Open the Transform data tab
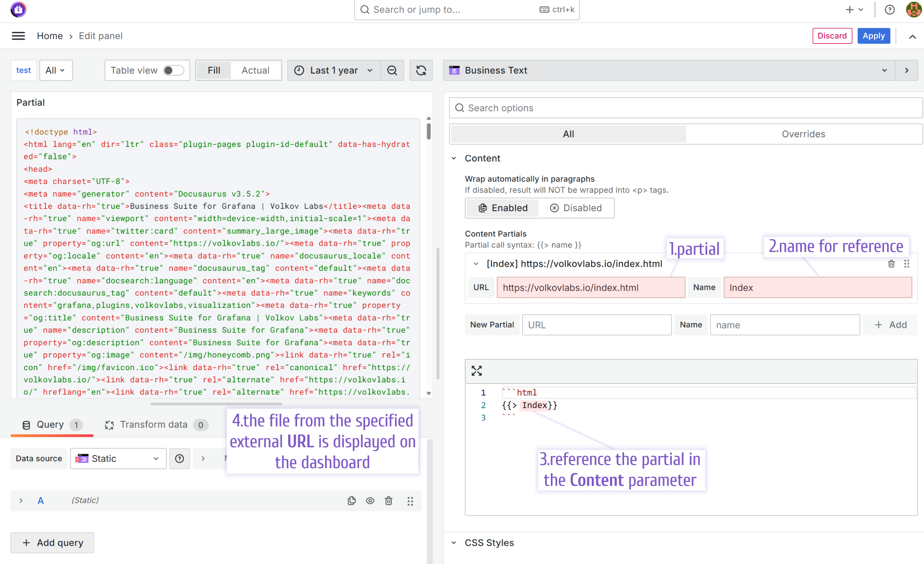Screen dimensions: 924x564 pyautogui.click(x=154, y=425)
